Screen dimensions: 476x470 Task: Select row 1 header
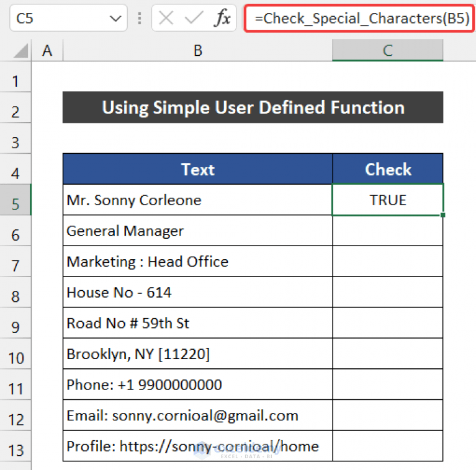coord(16,77)
